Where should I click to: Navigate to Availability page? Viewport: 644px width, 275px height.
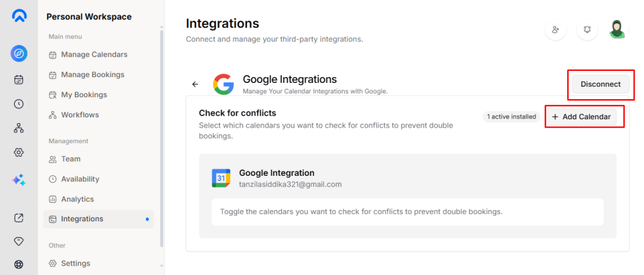pyautogui.click(x=80, y=179)
